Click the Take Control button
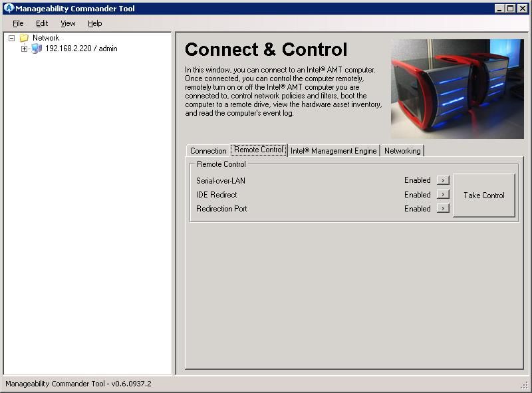532x393 pixels. click(x=484, y=196)
